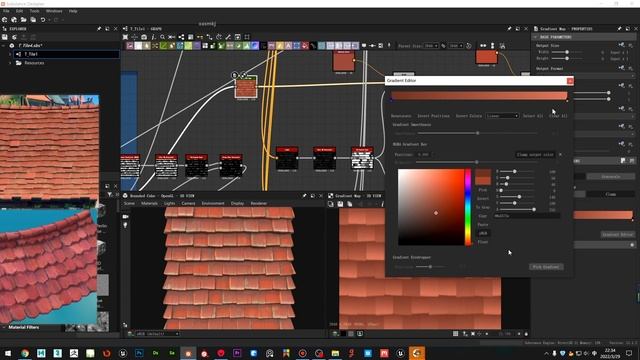
Task: Open the Parent Size dropdown in graph toolbar
Action: coord(431,46)
